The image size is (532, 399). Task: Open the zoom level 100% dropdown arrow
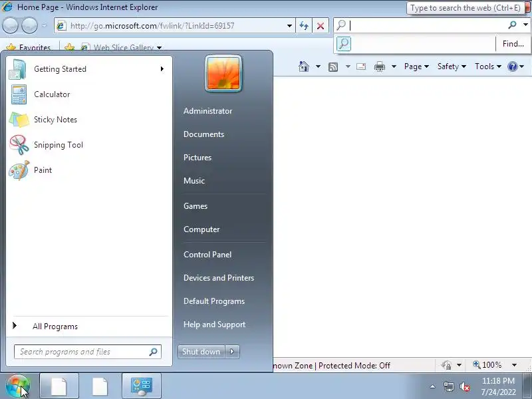pos(514,365)
